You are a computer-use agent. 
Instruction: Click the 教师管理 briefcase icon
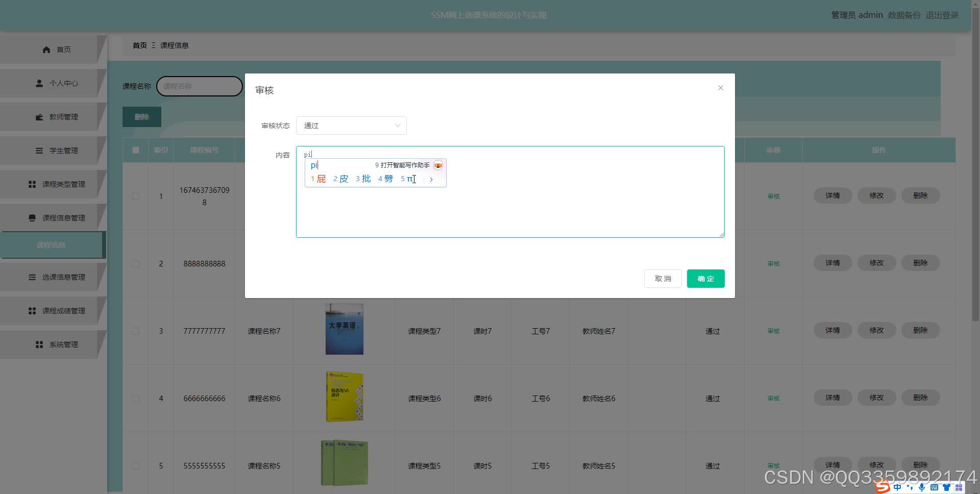pos(39,117)
